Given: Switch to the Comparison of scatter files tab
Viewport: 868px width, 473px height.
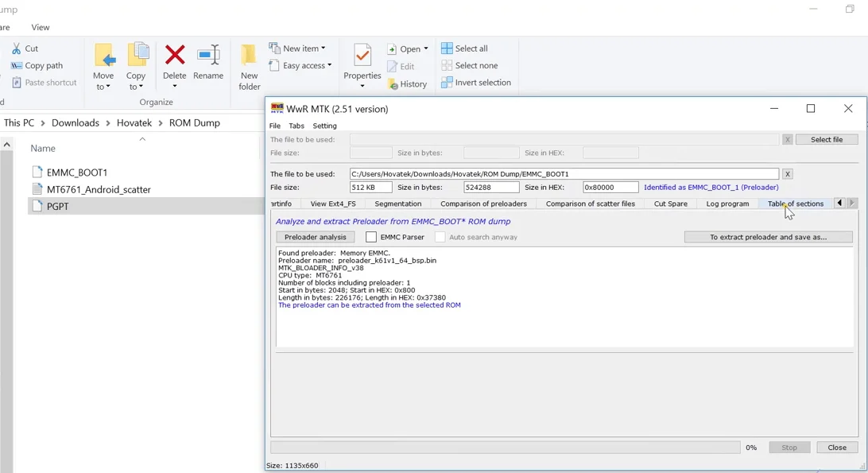Looking at the screenshot, I should 590,204.
